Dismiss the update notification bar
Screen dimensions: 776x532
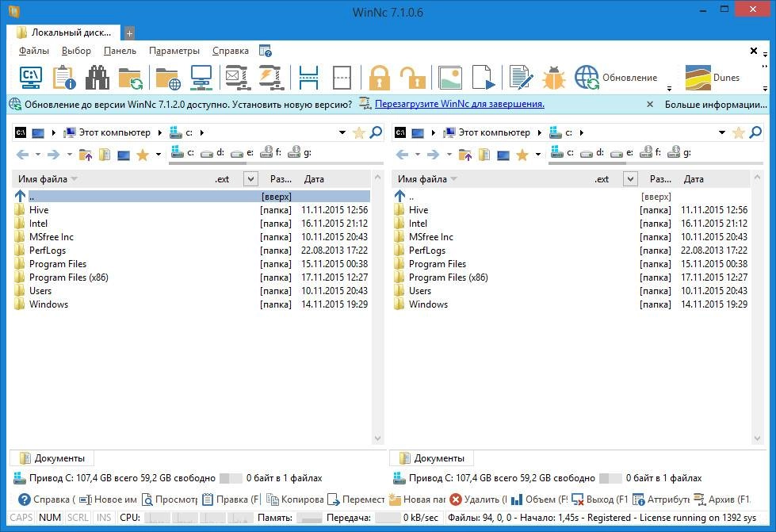[x=650, y=104]
